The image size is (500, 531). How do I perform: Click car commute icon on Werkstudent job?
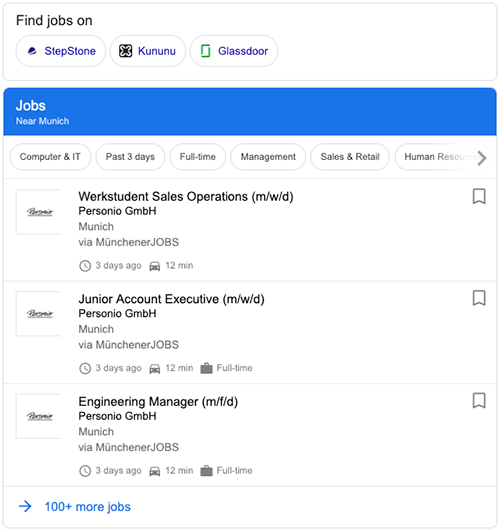[155, 266]
